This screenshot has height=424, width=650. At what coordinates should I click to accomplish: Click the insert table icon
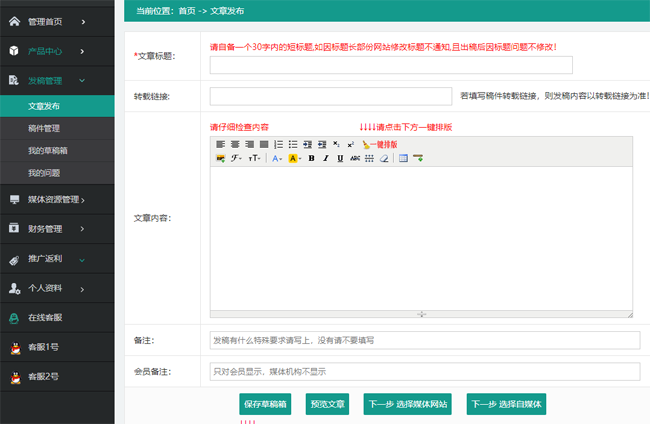tap(403, 158)
